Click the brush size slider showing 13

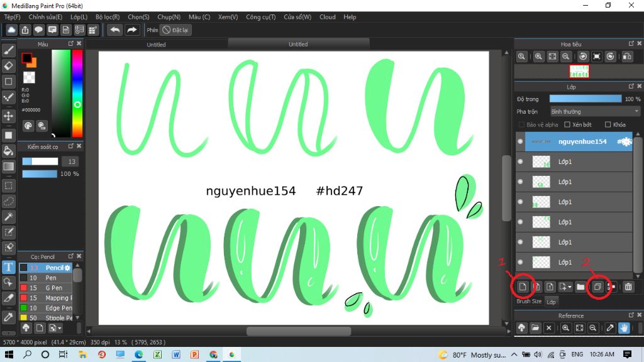40,162
